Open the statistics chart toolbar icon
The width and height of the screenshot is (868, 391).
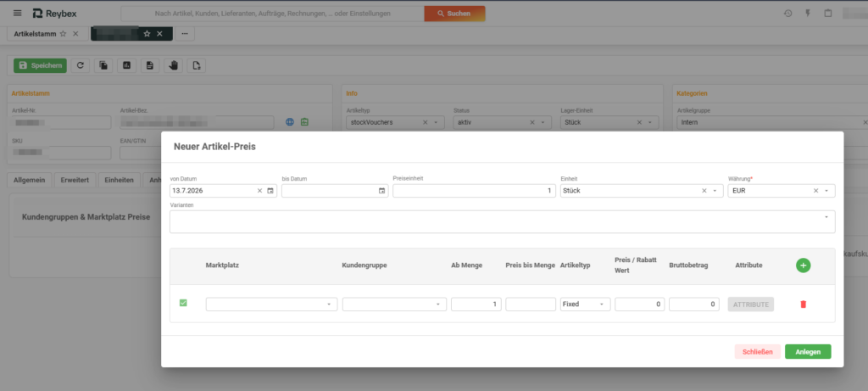[x=127, y=65]
